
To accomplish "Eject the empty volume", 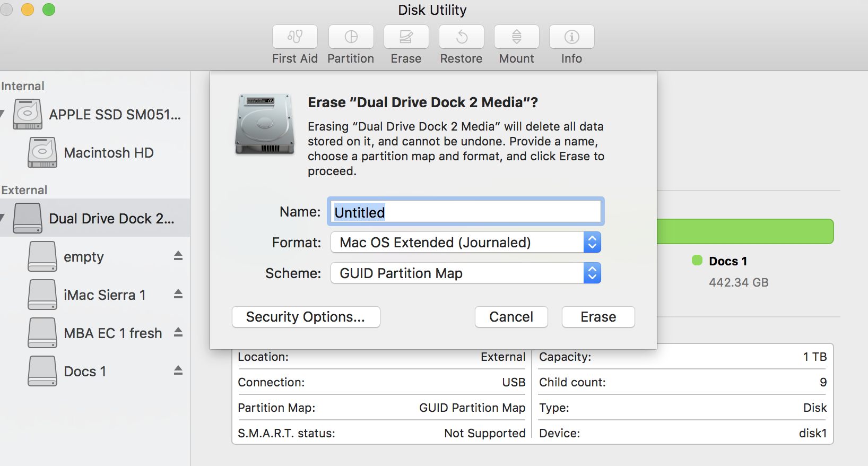I will point(178,256).
